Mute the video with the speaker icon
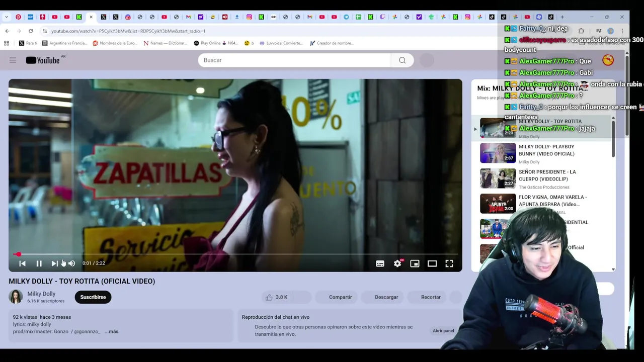Screen dimensions: 644x362 (x=71, y=263)
